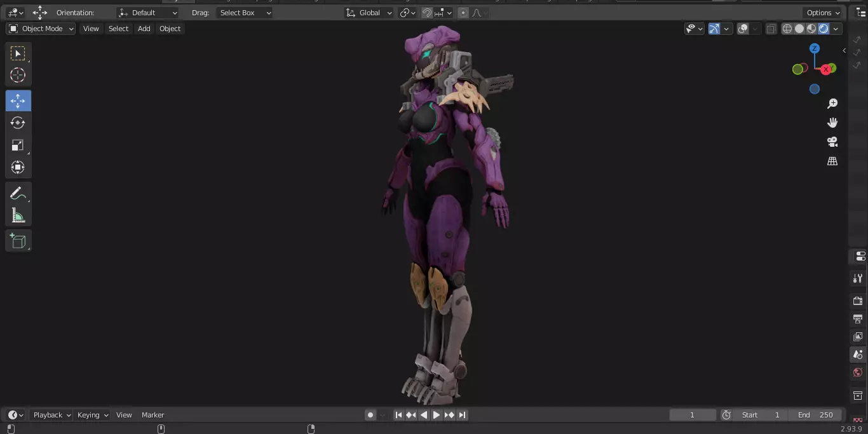Open the 3D viewport editor type dropdown
The width and height of the screenshot is (868, 434).
[x=15, y=13]
